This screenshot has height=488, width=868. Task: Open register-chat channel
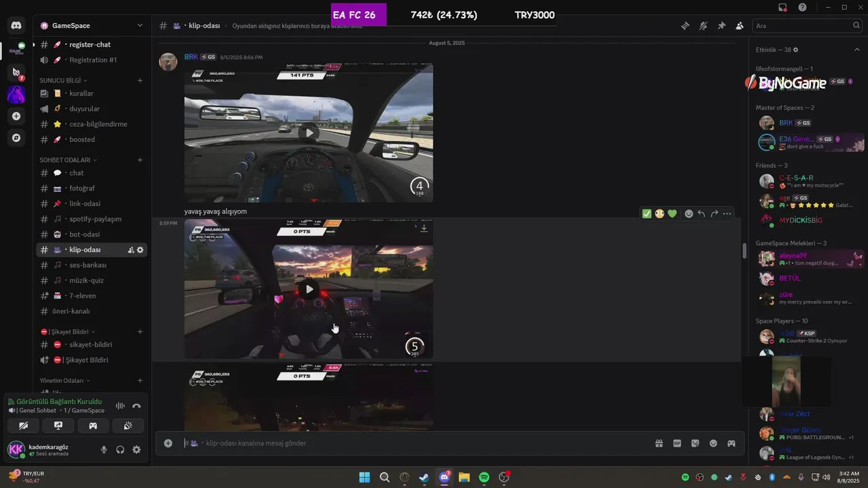point(92,45)
